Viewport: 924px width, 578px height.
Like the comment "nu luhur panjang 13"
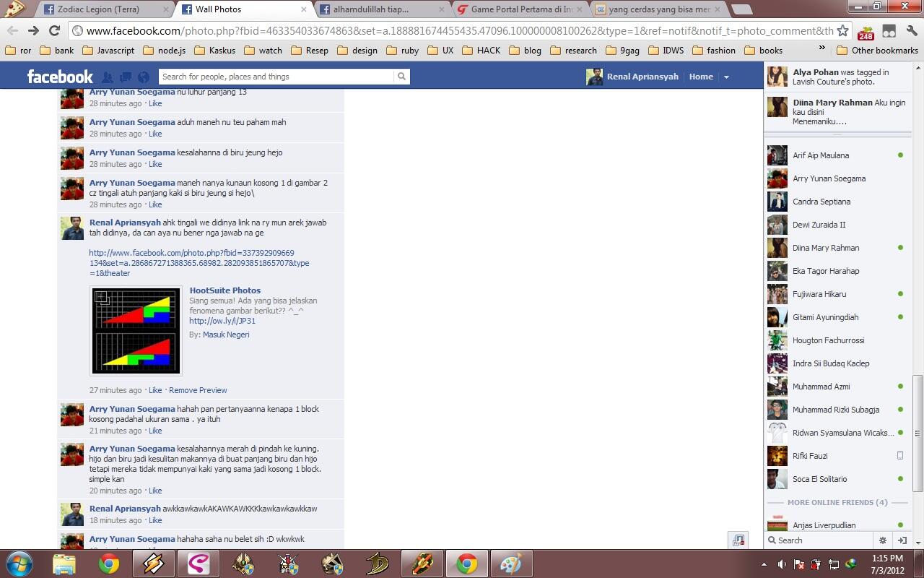coord(155,103)
